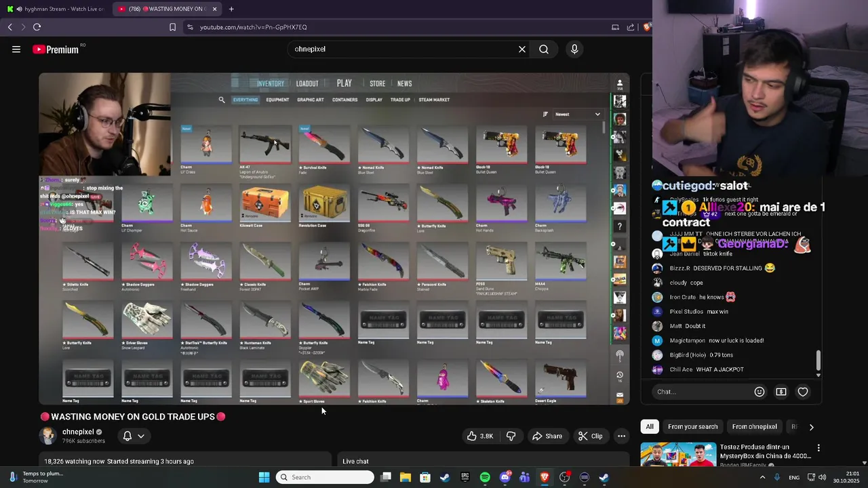Click the Windows taskbar Search box
This screenshot has width=868, height=488.
[x=325, y=477]
